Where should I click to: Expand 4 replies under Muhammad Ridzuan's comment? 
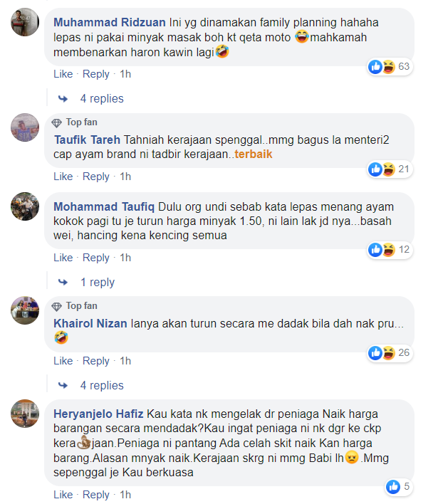[x=102, y=99]
